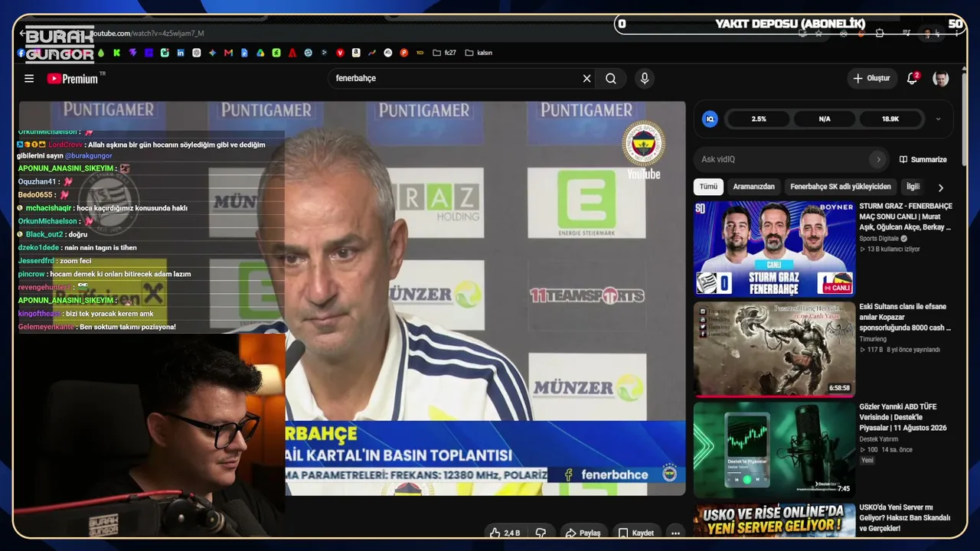The image size is (980, 551).
Task: Open the vidIQ logo badge
Action: [710, 119]
